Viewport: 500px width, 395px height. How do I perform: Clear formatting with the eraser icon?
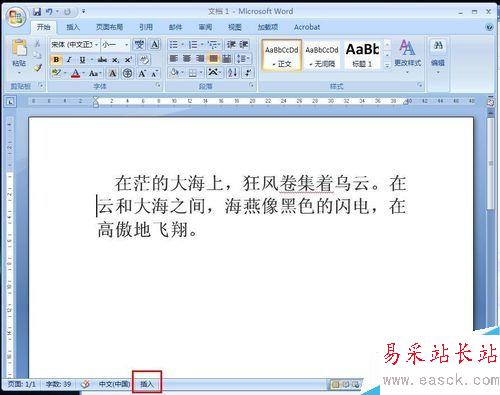[x=144, y=60]
